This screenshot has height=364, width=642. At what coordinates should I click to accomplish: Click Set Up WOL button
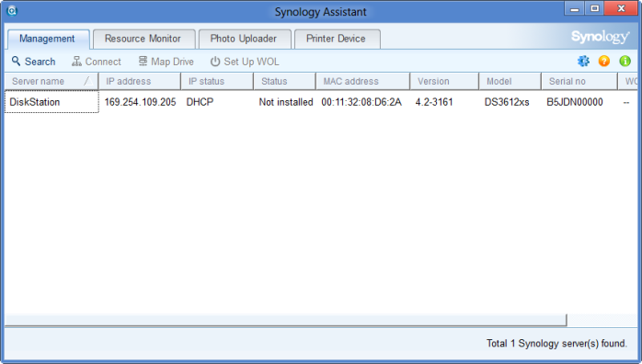point(245,62)
